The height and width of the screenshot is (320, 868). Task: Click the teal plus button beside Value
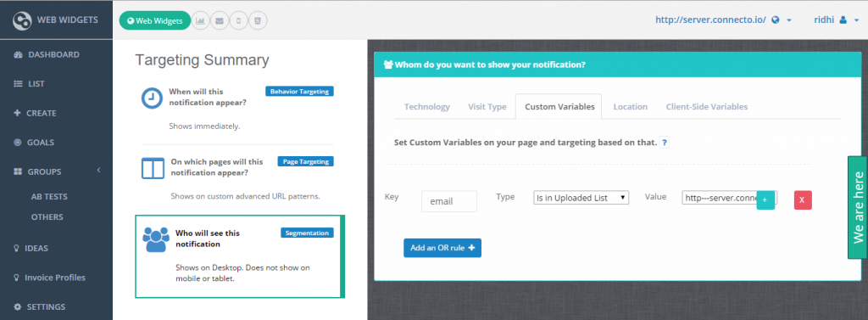765,199
